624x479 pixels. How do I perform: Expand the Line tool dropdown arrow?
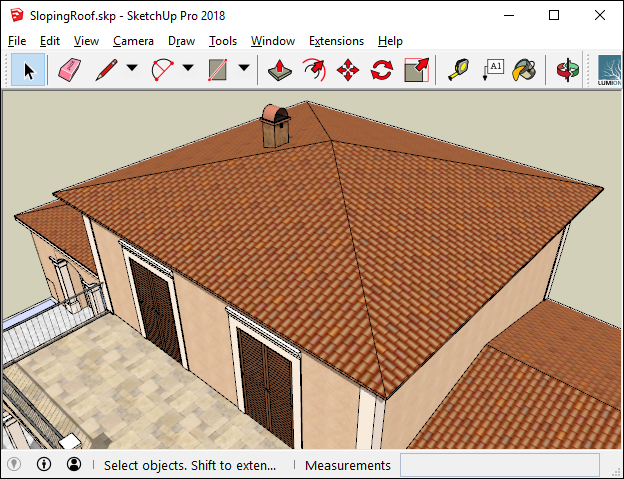tap(132, 70)
